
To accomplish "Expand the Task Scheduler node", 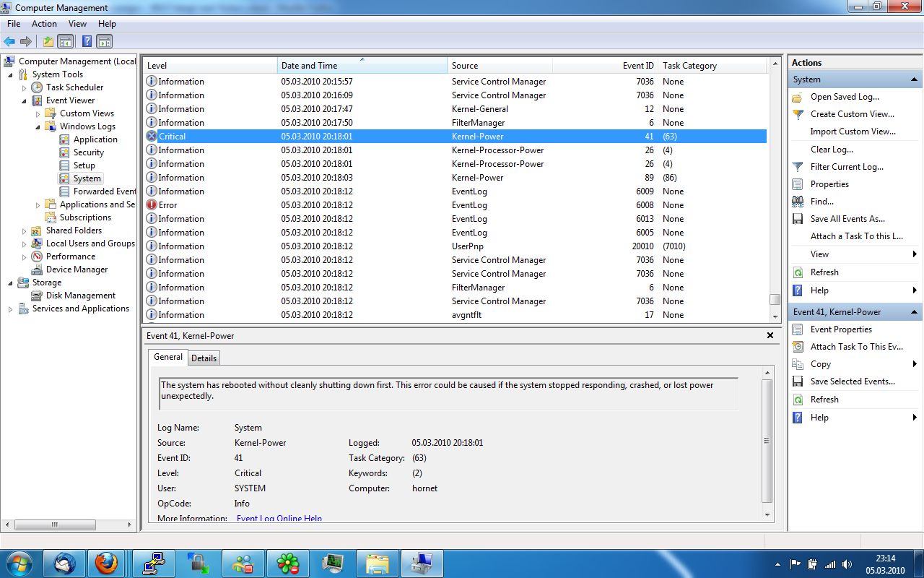I will coord(24,87).
